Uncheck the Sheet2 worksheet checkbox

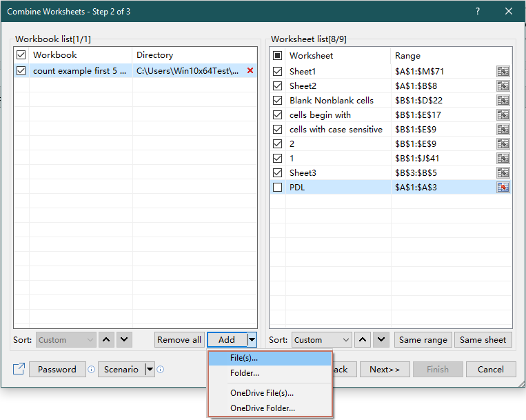pyautogui.click(x=278, y=86)
